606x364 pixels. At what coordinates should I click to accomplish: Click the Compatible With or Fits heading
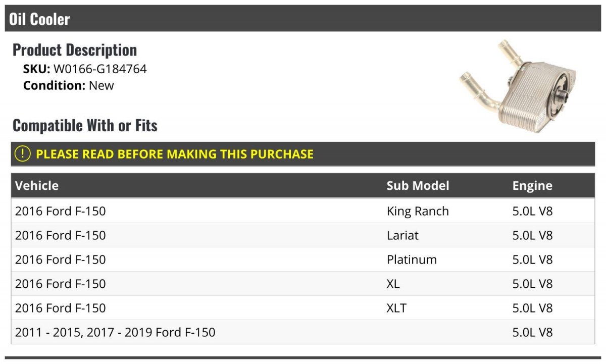tap(85, 125)
